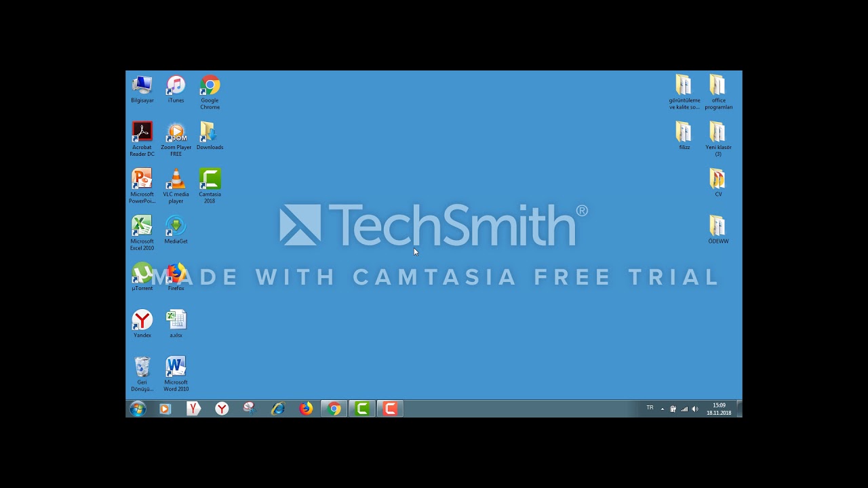This screenshot has height=488, width=868.
Task: Click the Show desktop button
Action: coord(739,409)
